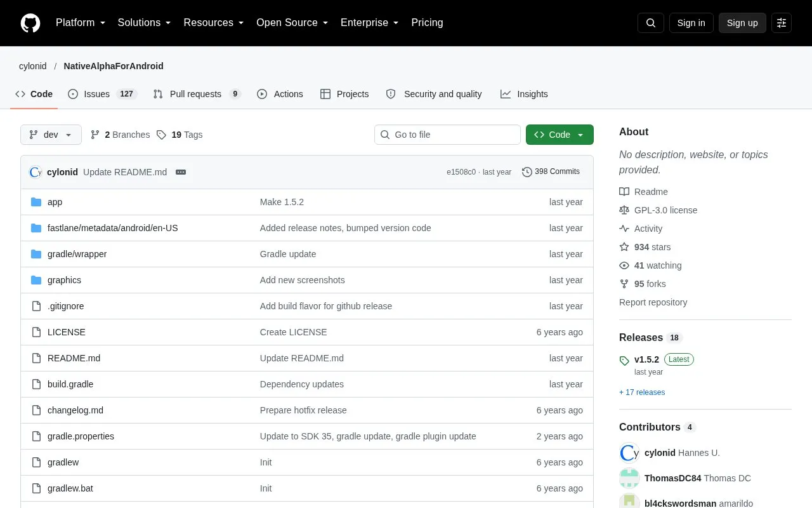Click ThomasDC84 contributor avatar

(x=629, y=478)
